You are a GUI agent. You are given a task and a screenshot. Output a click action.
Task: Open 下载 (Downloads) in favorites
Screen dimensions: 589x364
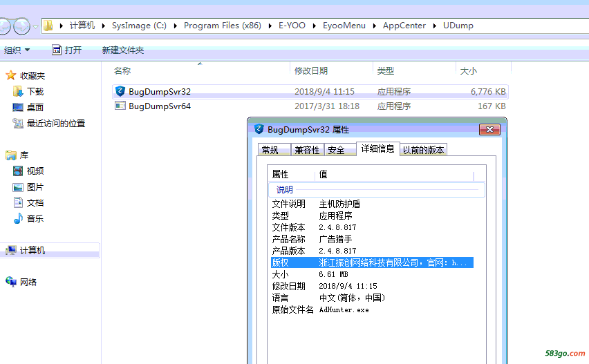coord(35,92)
